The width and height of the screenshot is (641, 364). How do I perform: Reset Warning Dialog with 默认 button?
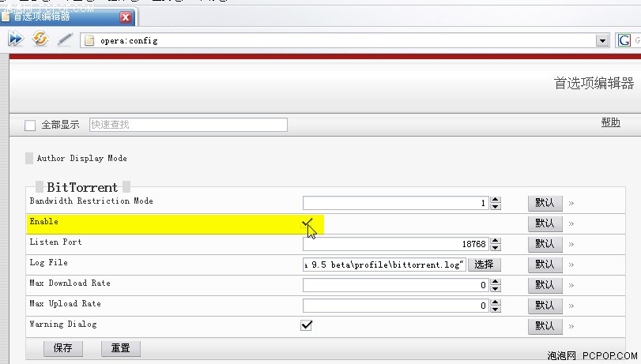(x=545, y=326)
